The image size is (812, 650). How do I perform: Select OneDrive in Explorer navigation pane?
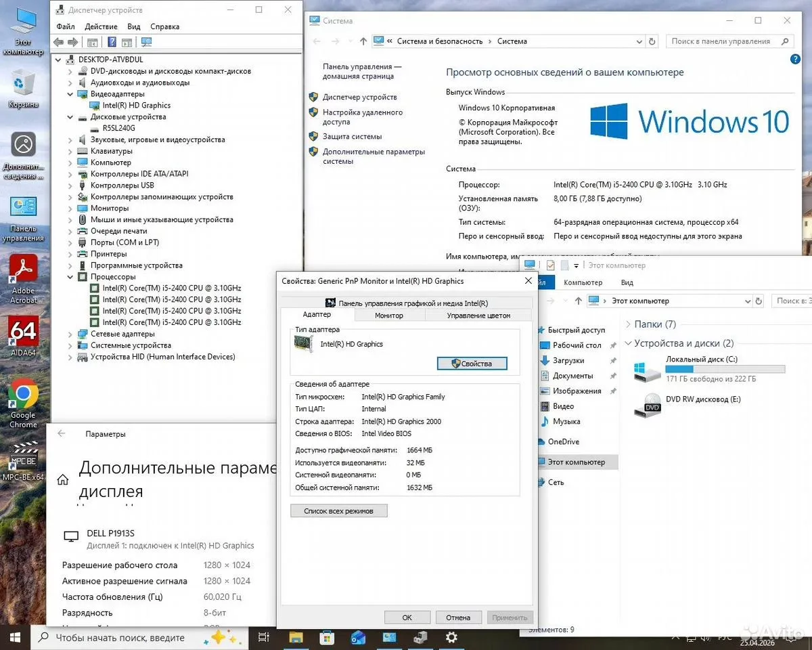[564, 441]
